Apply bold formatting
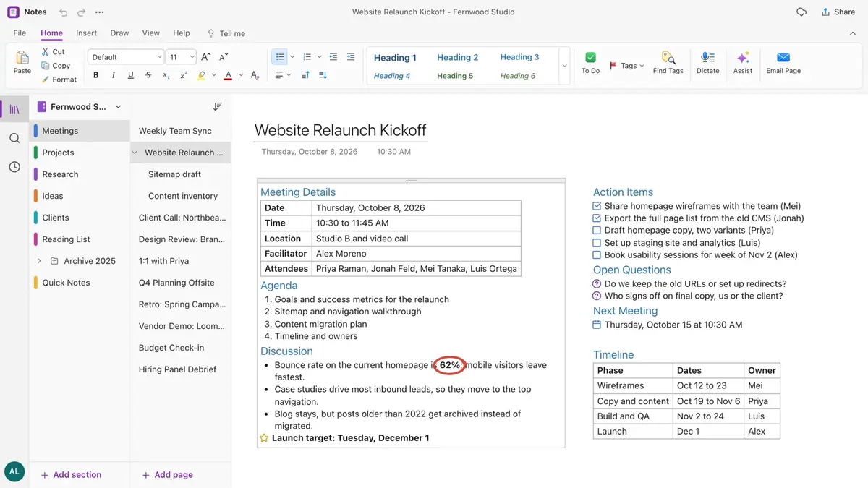The image size is (868, 488). [x=96, y=75]
